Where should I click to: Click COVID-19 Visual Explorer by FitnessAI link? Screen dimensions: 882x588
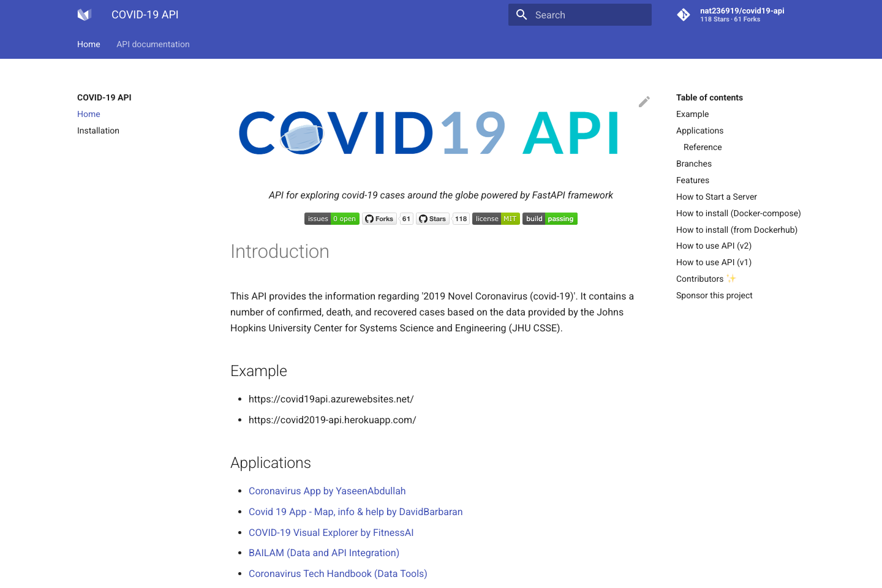point(331,532)
